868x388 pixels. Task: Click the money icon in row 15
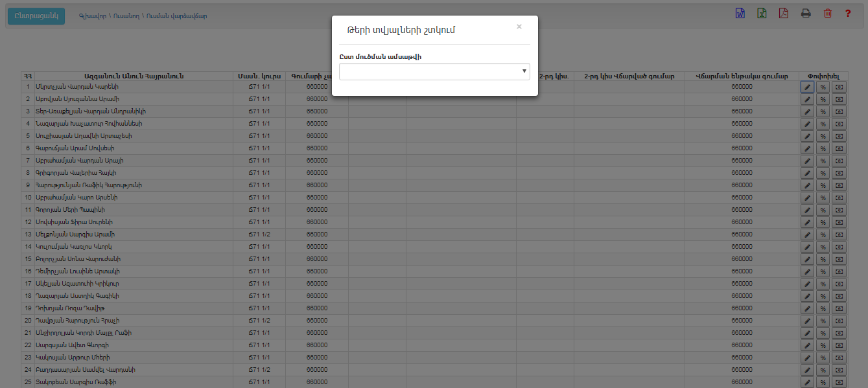[839, 259]
